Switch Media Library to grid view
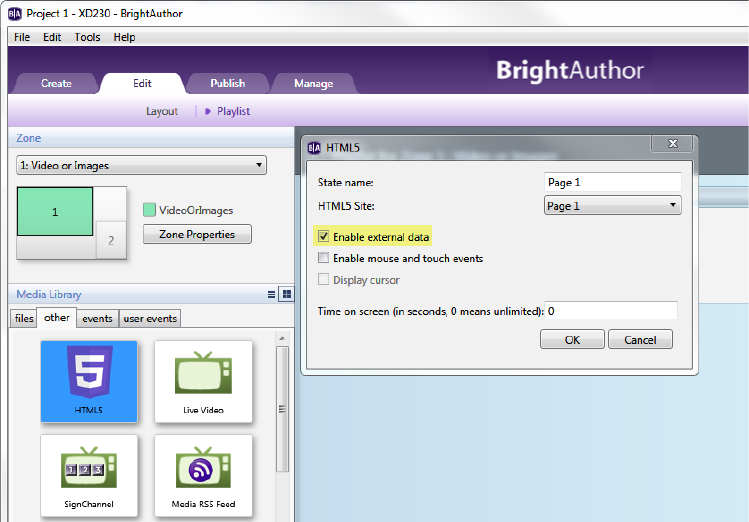 pyautogui.click(x=287, y=294)
